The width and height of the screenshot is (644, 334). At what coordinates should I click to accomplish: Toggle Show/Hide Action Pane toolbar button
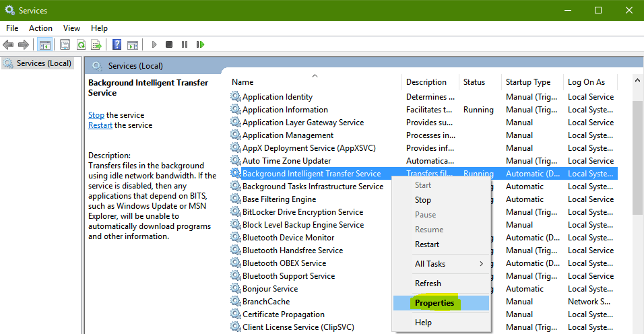point(133,44)
